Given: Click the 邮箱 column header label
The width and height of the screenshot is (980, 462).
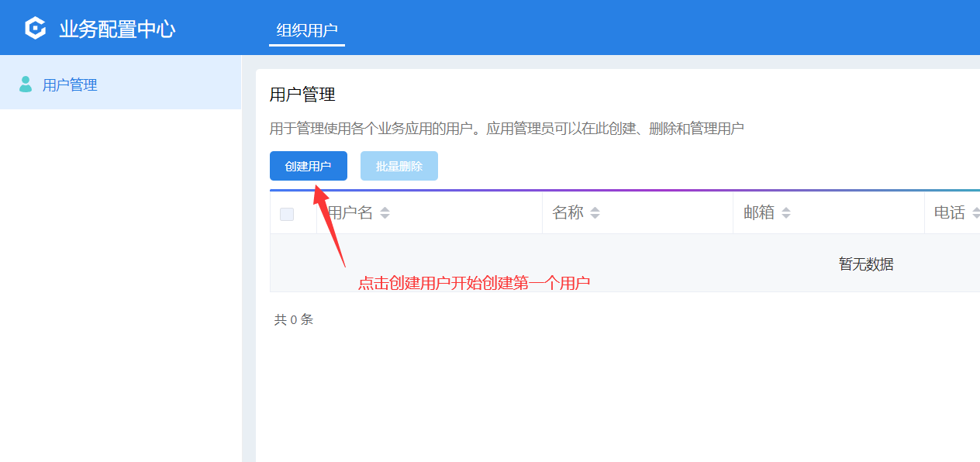Looking at the screenshot, I should 759,213.
